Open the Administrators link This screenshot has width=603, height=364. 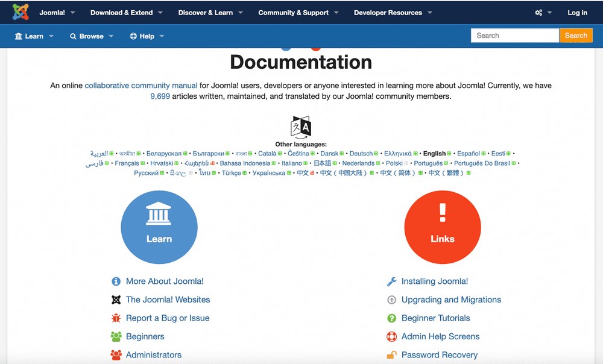(154, 355)
